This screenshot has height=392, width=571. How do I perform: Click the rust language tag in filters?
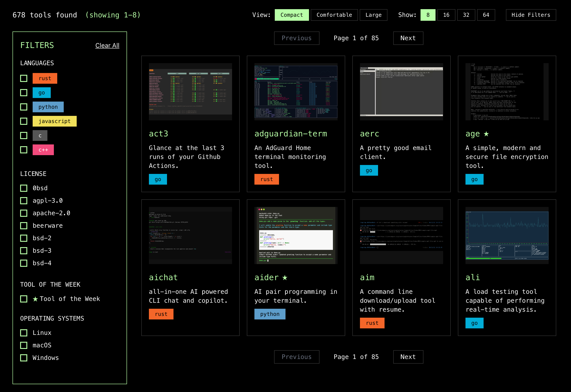[45, 78]
